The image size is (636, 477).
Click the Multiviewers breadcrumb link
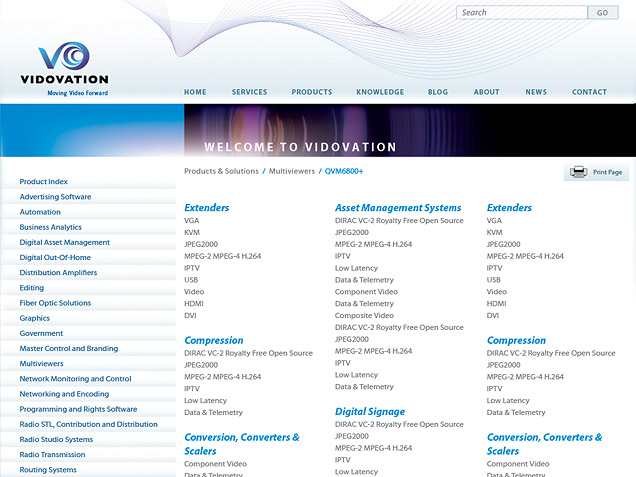pos(292,171)
